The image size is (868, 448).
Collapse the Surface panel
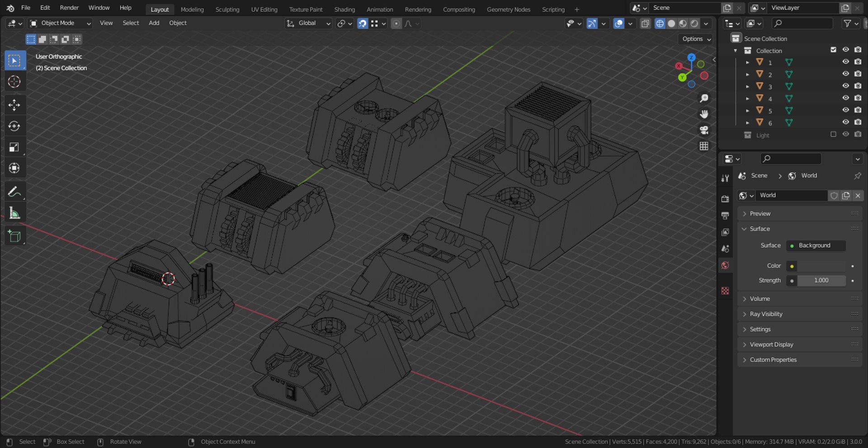click(x=799, y=229)
